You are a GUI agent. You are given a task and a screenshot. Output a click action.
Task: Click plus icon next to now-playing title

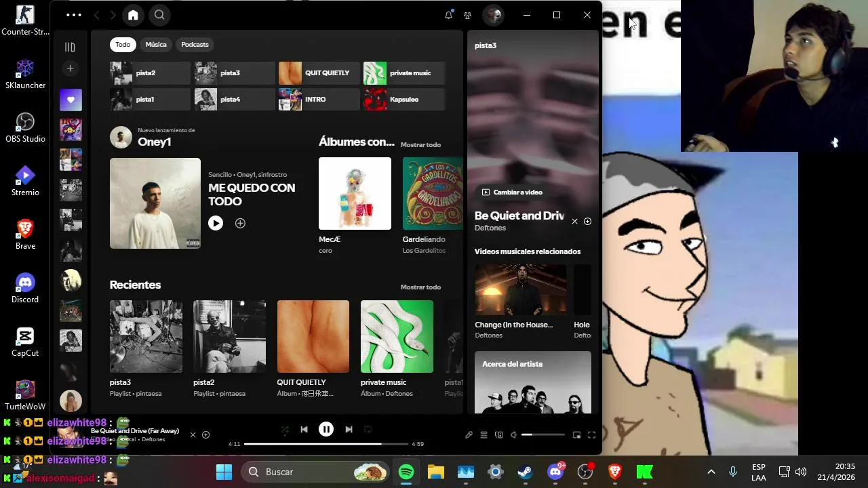click(205, 435)
